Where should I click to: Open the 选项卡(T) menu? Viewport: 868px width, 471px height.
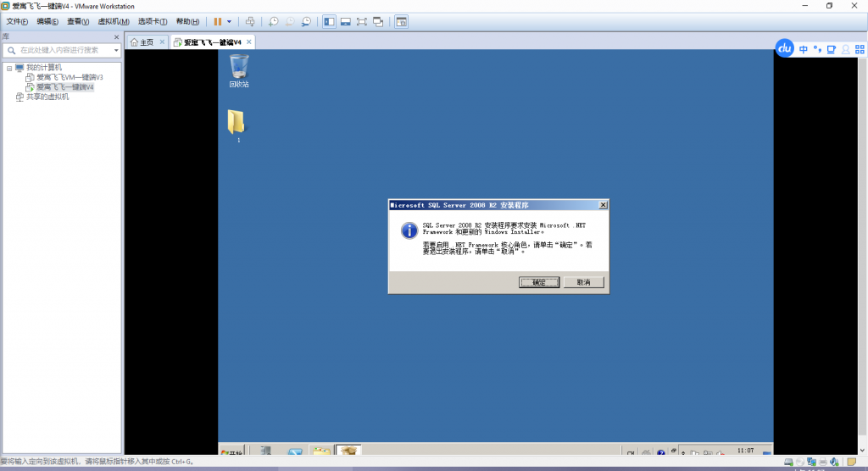(153, 21)
